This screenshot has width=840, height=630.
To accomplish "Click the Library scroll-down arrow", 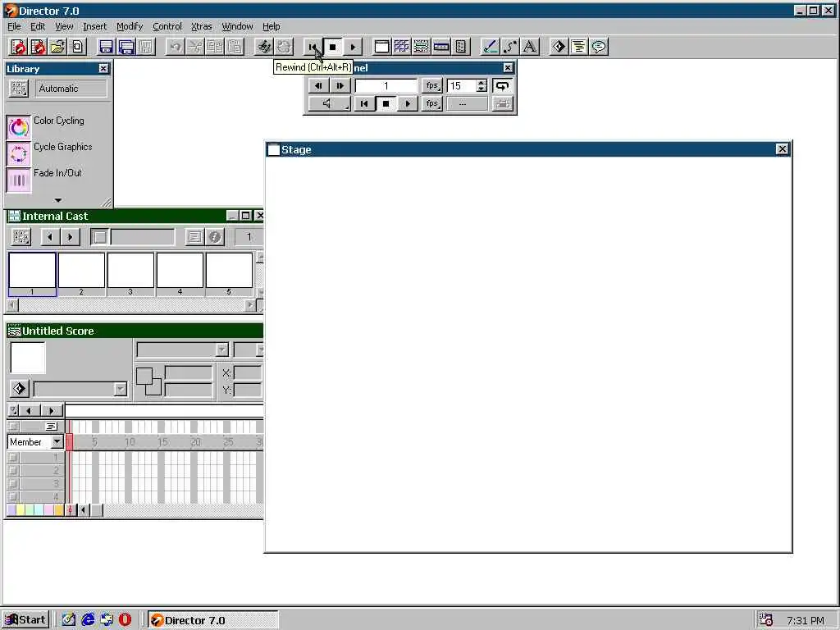I will coord(58,200).
